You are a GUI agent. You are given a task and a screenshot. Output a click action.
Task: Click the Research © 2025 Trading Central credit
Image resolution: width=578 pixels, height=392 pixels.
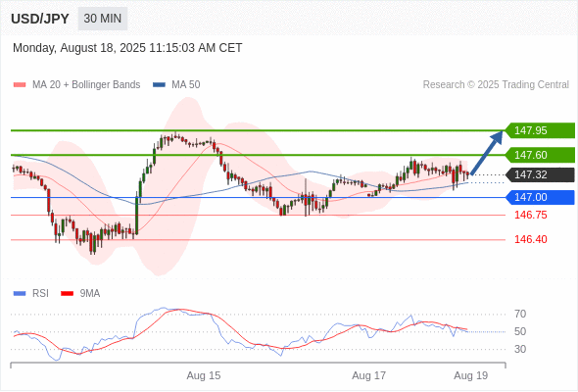(496, 85)
